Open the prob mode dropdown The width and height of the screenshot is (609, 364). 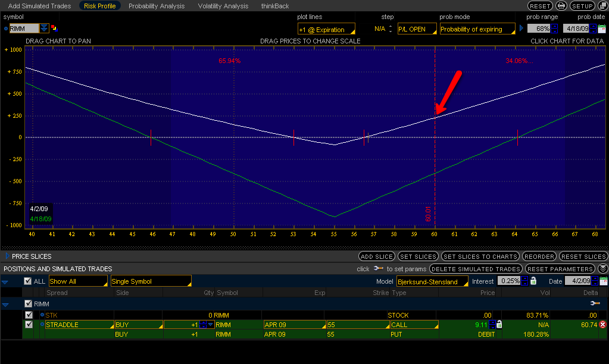(x=477, y=29)
